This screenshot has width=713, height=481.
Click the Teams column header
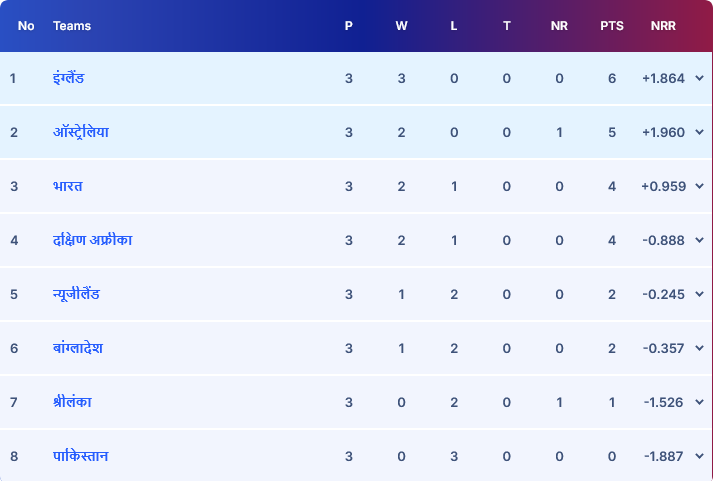(x=72, y=26)
